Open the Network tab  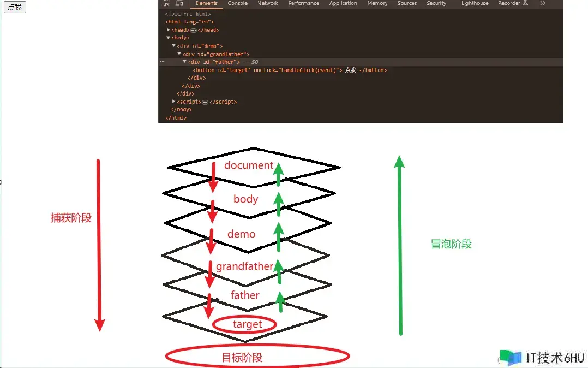pos(268,3)
